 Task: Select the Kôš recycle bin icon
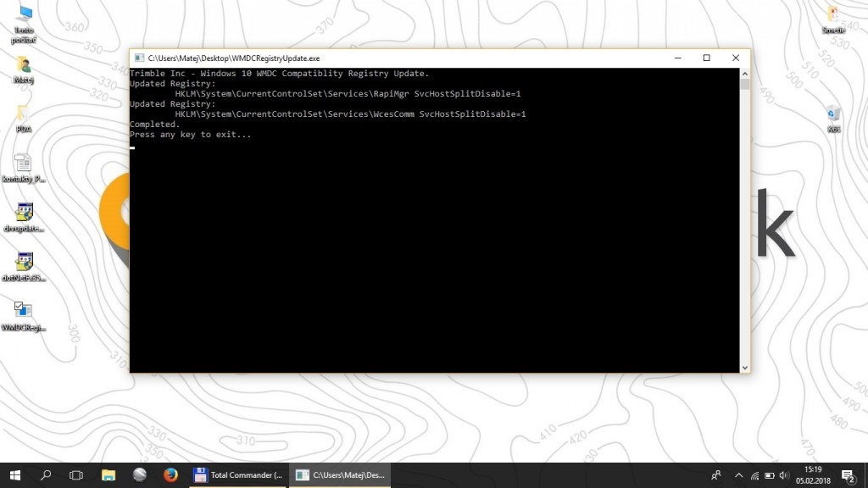click(834, 119)
